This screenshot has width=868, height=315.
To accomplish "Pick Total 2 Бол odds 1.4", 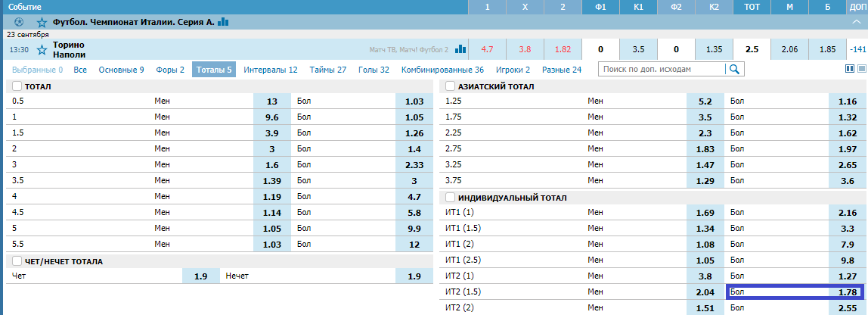I will pyautogui.click(x=414, y=149).
